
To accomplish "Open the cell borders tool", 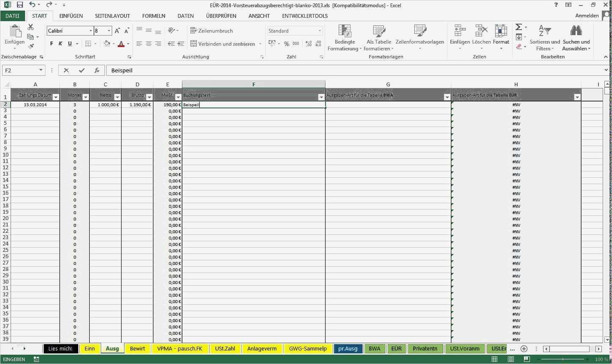I will coord(88,44).
